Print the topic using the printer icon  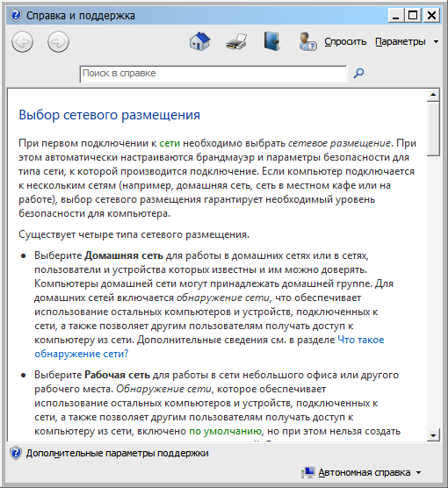click(x=236, y=42)
